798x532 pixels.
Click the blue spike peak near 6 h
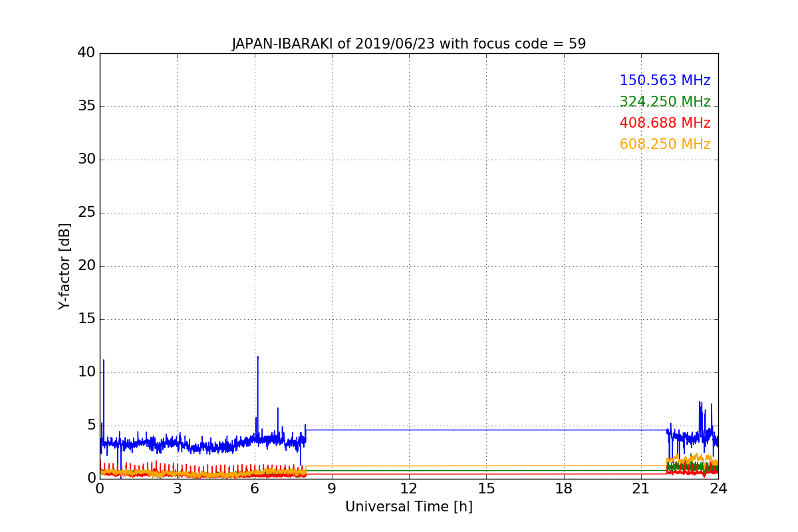[258, 356]
